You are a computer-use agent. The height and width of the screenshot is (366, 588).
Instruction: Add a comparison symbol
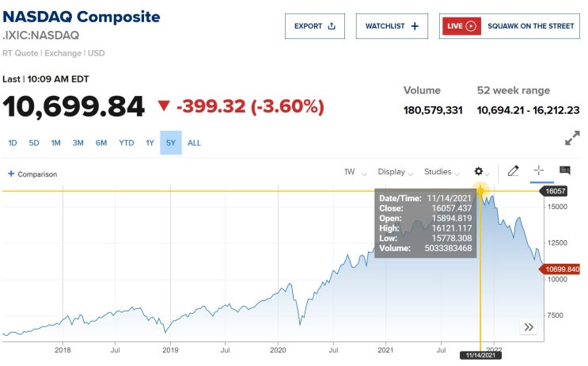pyautogui.click(x=32, y=173)
